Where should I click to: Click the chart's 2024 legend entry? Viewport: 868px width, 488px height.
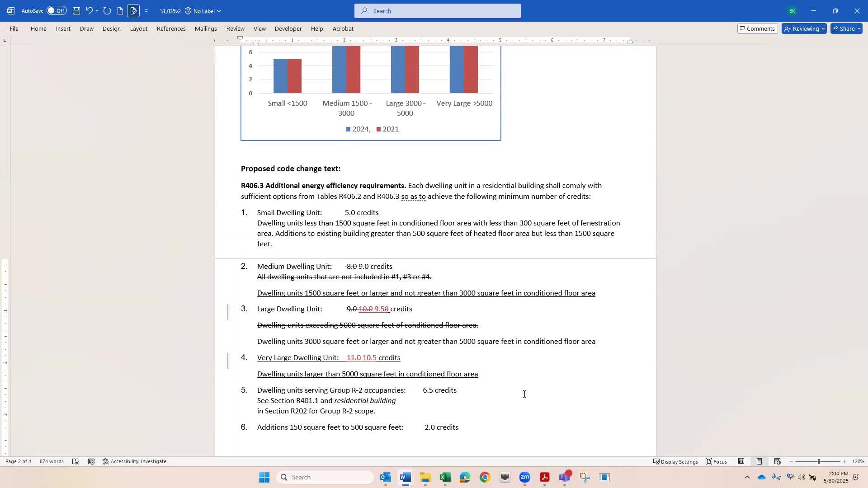coord(358,129)
